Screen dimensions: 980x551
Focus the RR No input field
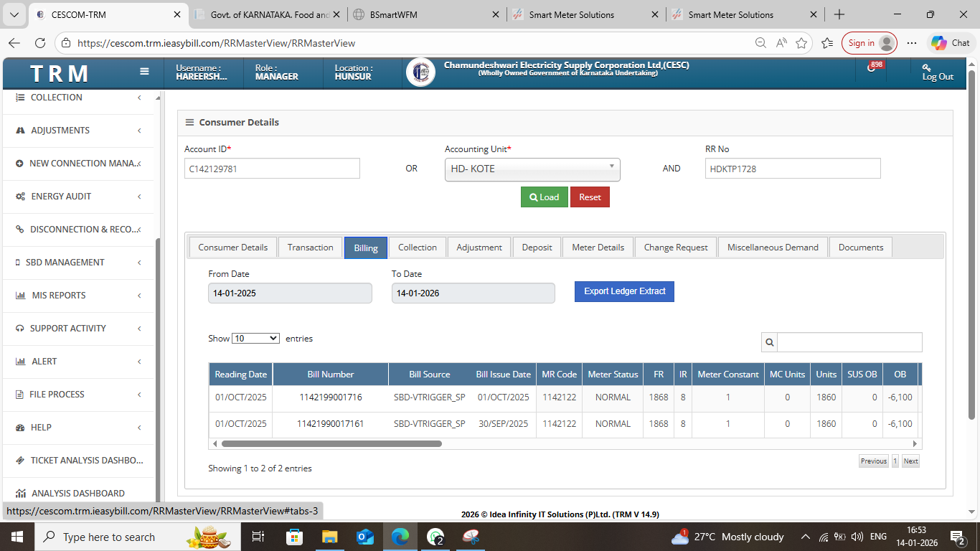(793, 169)
